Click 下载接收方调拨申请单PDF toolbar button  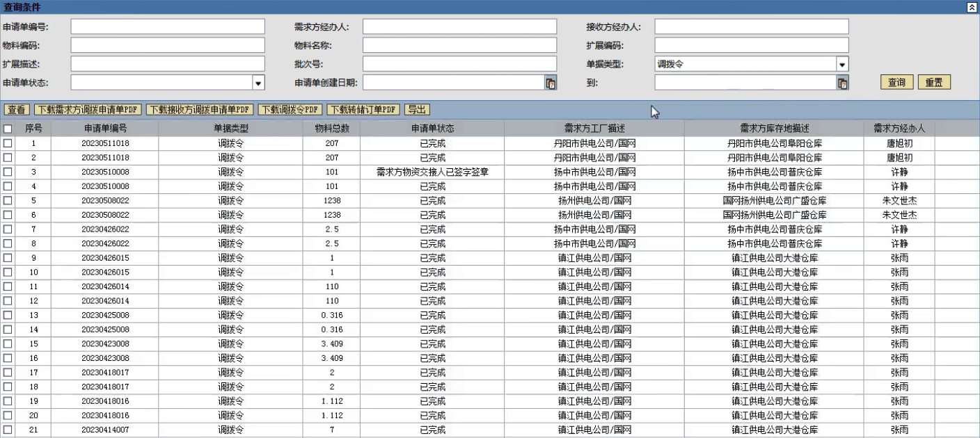pos(199,110)
